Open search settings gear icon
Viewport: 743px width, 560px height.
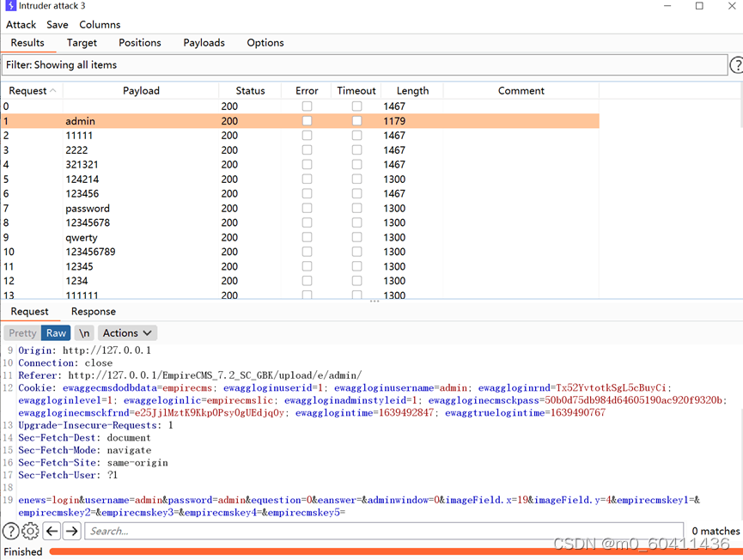(x=30, y=531)
